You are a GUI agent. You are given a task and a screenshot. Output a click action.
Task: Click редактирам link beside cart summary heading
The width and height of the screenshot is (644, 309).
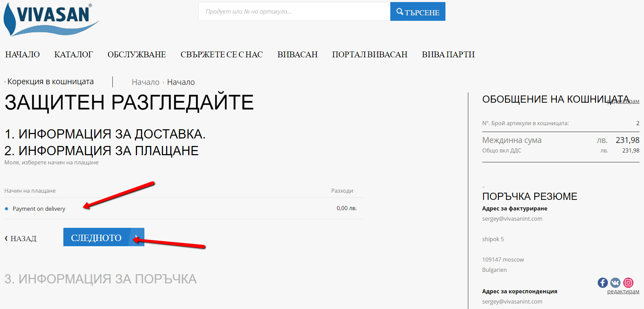(624, 101)
